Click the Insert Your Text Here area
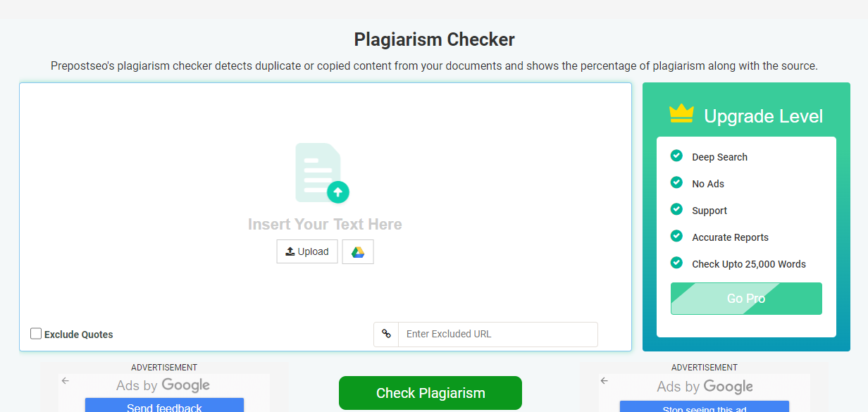This screenshot has height=412, width=868. tap(325, 225)
